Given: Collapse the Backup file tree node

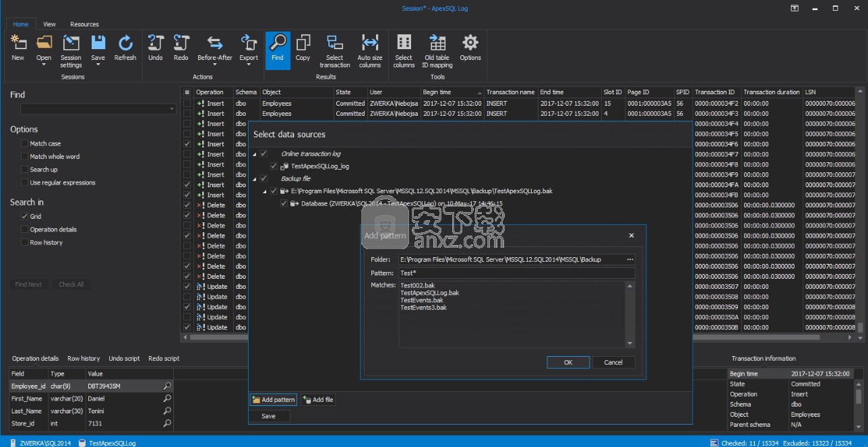Looking at the screenshot, I should pyautogui.click(x=255, y=178).
